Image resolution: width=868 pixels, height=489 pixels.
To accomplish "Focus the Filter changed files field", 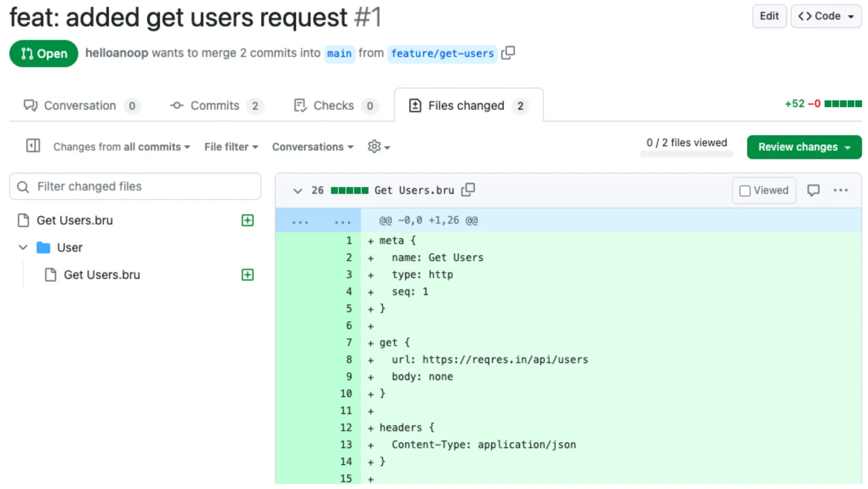I will coord(135,186).
